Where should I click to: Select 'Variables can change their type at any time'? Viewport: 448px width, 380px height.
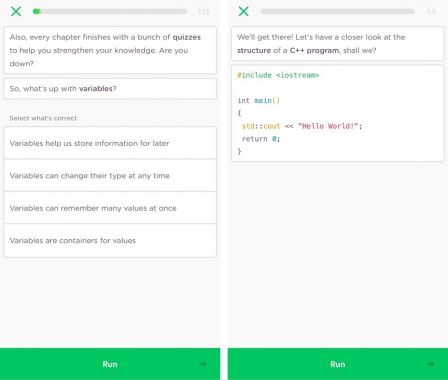(110, 175)
